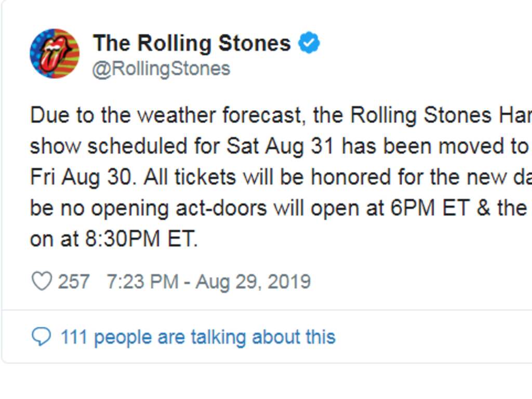Click the 257 likes count
532x399 pixels.
pyautogui.click(x=74, y=282)
